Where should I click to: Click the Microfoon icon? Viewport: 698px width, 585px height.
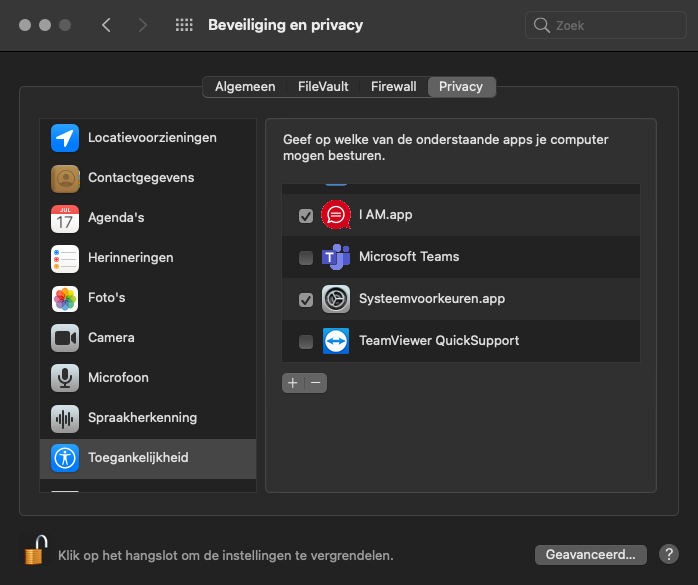click(x=65, y=378)
